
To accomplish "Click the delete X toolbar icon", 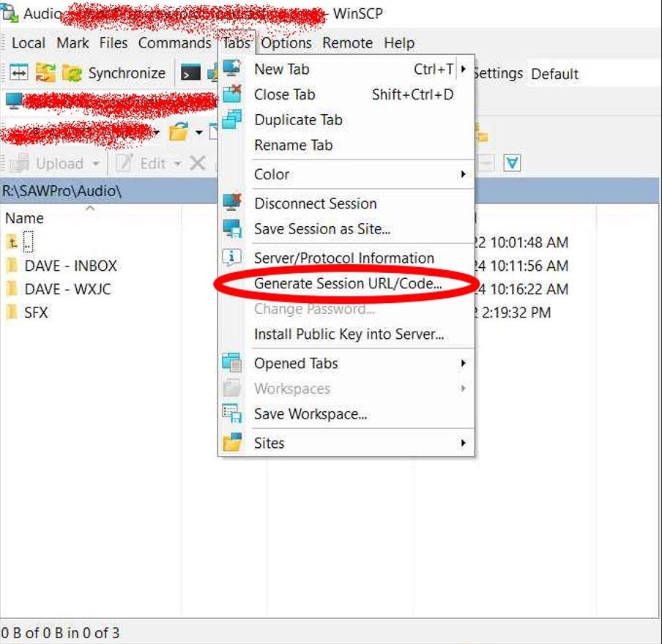I will click(197, 163).
